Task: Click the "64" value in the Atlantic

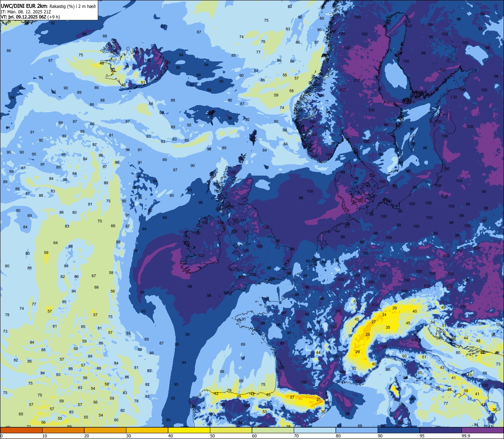Action: point(56,243)
